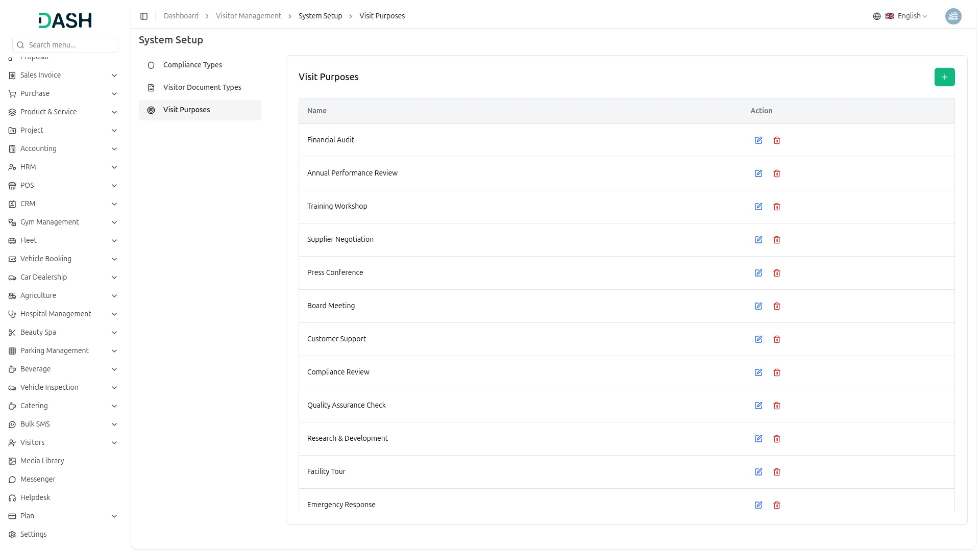Edit the Board Meeting entry
The height and width of the screenshot is (551, 980).
click(758, 306)
